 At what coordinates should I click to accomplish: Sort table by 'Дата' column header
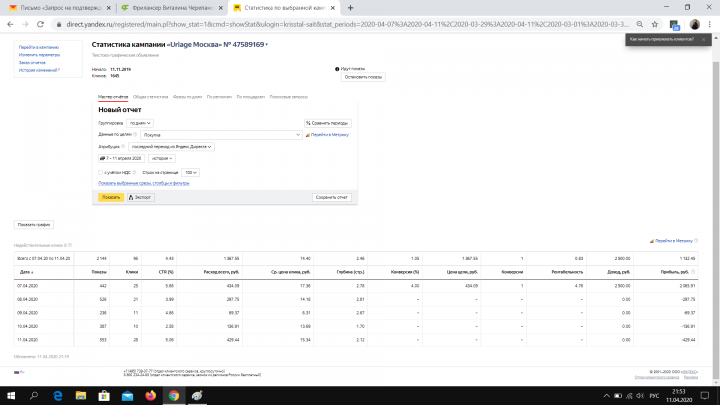27,272
